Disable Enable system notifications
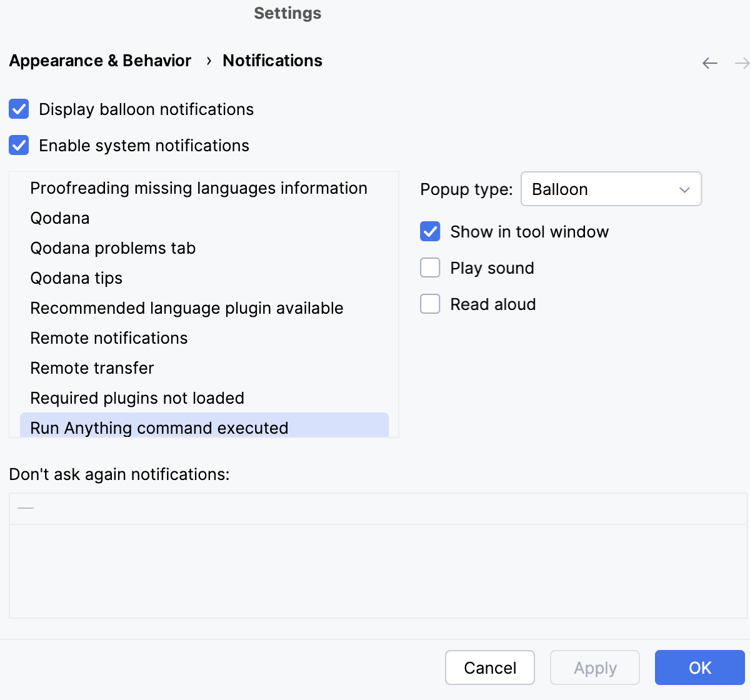The width and height of the screenshot is (750, 700). [19, 145]
